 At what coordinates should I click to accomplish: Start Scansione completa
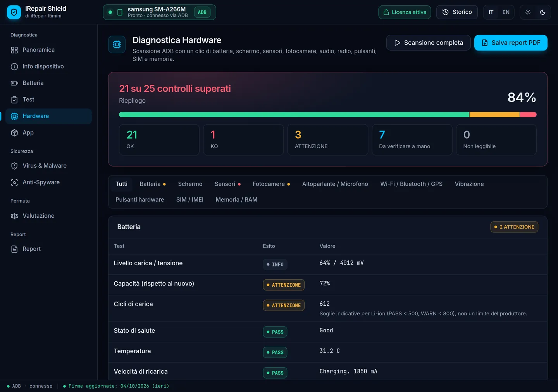428,43
